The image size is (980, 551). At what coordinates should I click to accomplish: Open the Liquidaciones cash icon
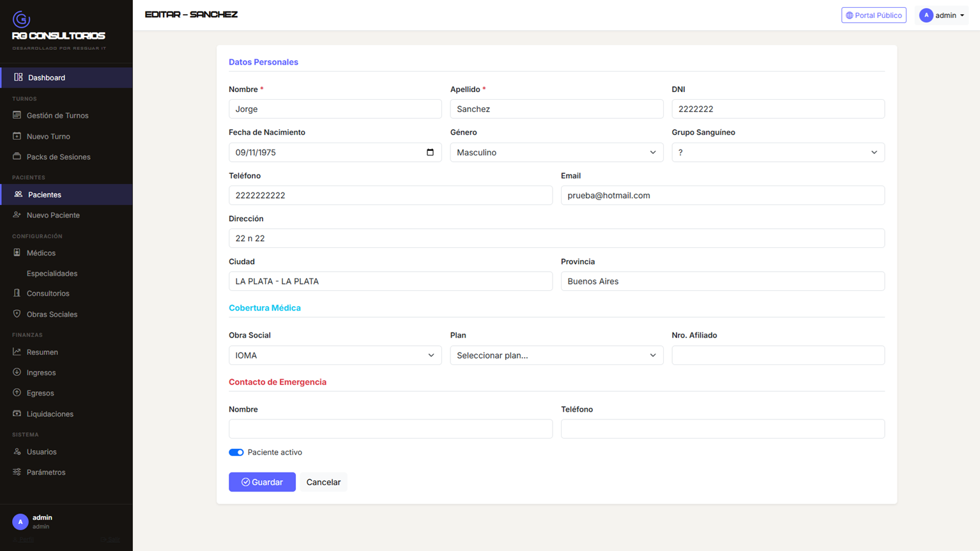[x=17, y=414]
